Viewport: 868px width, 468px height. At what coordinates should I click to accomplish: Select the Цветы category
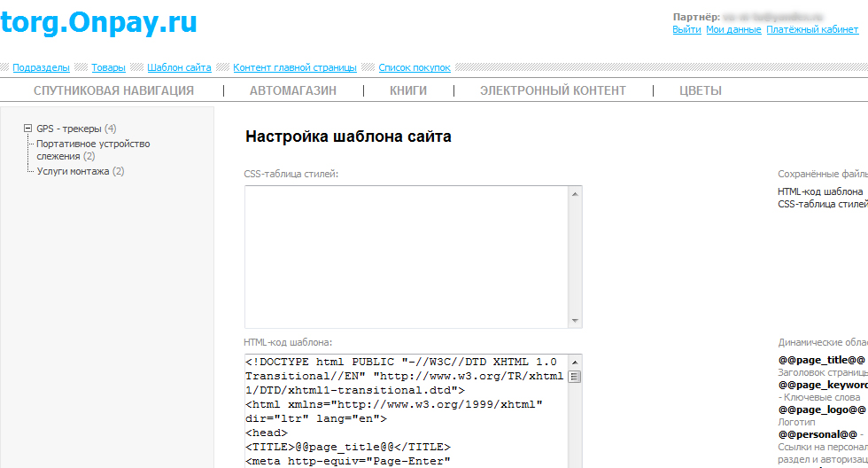pyautogui.click(x=701, y=90)
